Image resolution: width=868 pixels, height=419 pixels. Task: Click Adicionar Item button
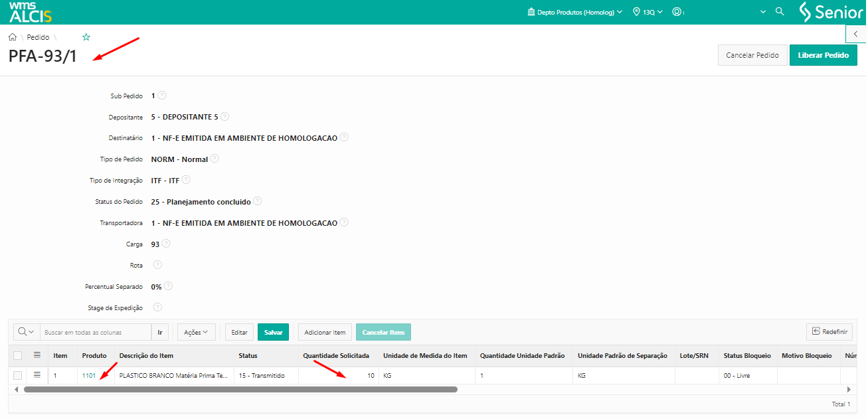pyautogui.click(x=325, y=332)
